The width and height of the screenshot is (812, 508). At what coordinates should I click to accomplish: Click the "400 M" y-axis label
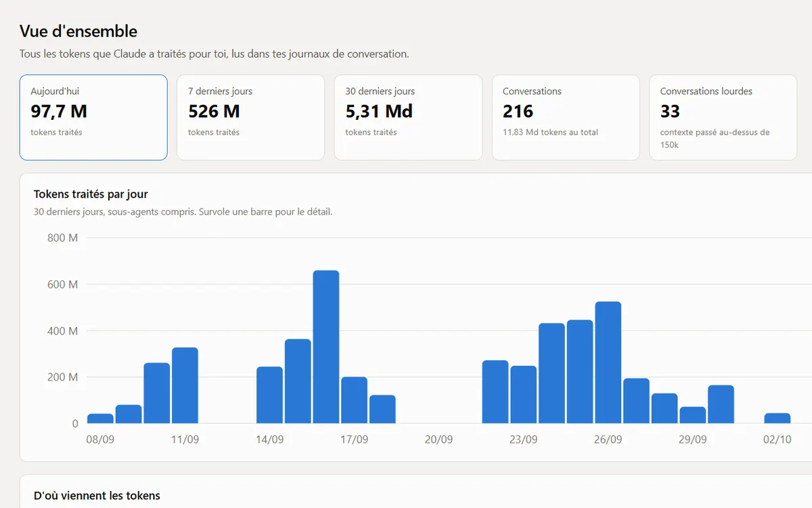click(x=63, y=331)
